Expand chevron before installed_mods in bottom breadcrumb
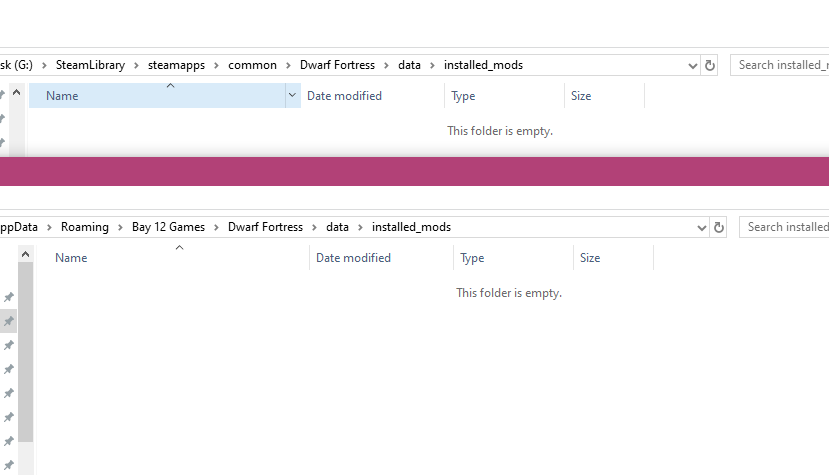The width and height of the screenshot is (829, 475). click(360, 227)
